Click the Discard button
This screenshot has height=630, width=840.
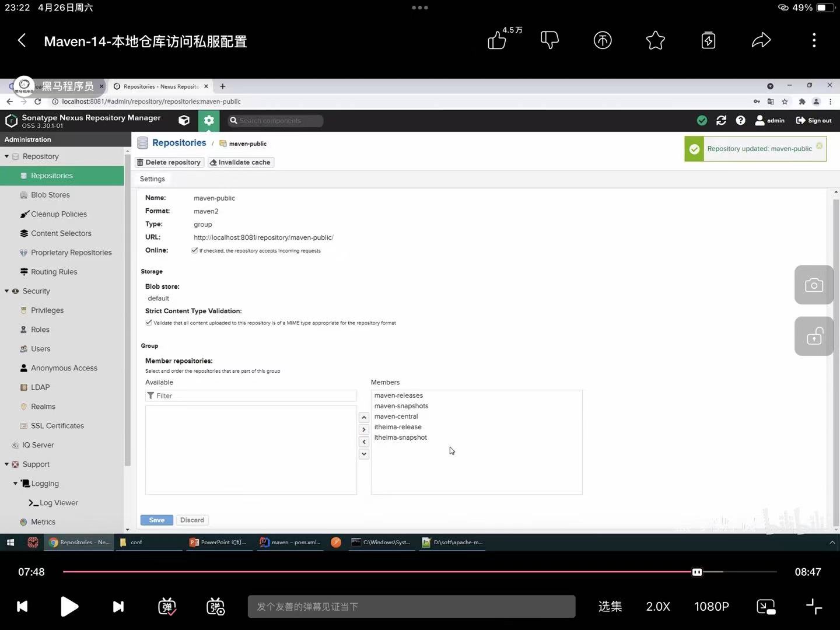coord(192,520)
